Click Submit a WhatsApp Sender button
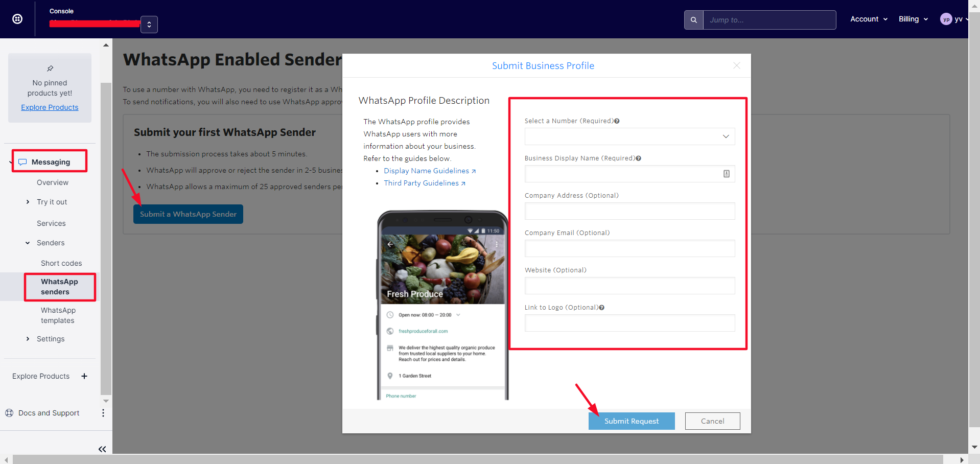The height and width of the screenshot is (464, 980). click(x=188, y=214)
